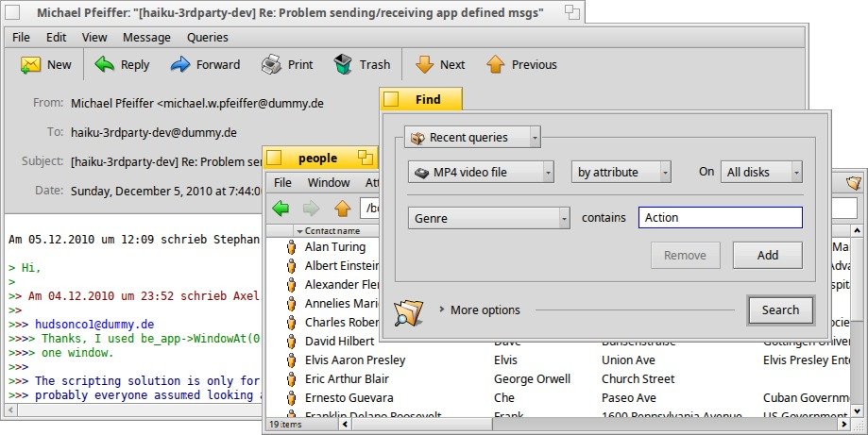
Task: Click the person icon beside Alan Turing
Action: point(291,247)
